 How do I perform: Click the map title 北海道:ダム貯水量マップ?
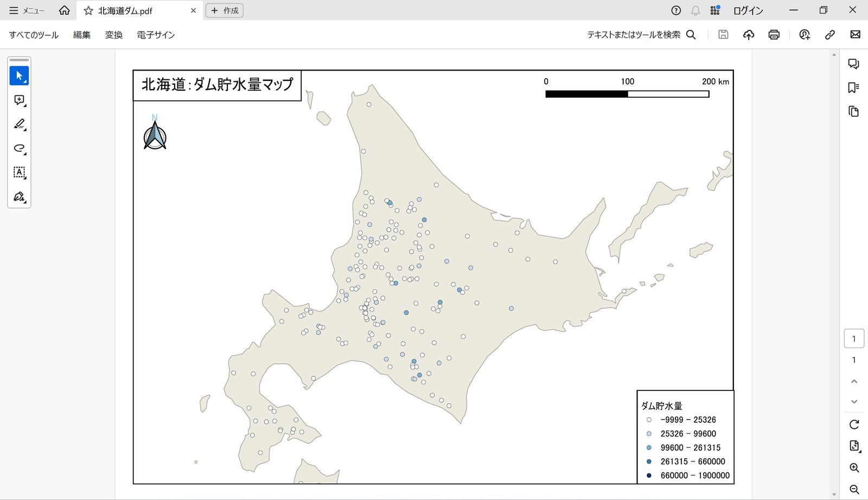[217, 85]
